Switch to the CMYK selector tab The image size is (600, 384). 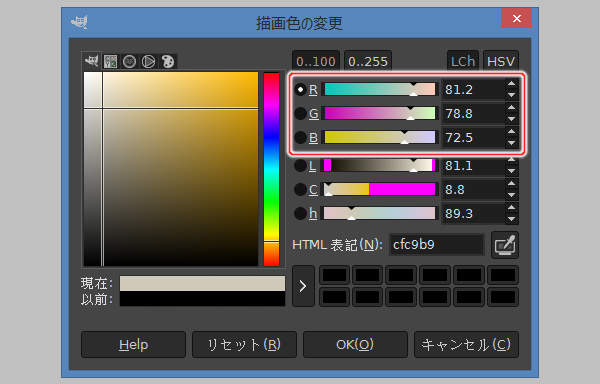tap(111, 61)
